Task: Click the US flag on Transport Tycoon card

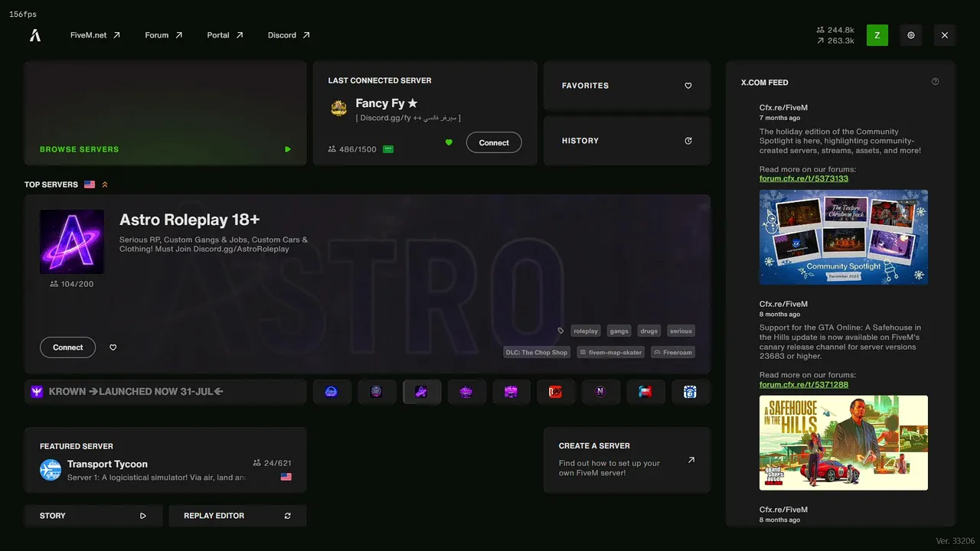Action: pos(286,477)
